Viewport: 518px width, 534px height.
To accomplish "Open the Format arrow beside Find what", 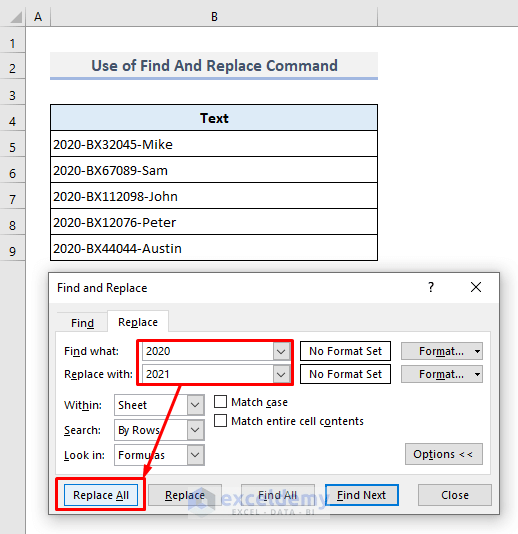I will [x=477, y=351].
